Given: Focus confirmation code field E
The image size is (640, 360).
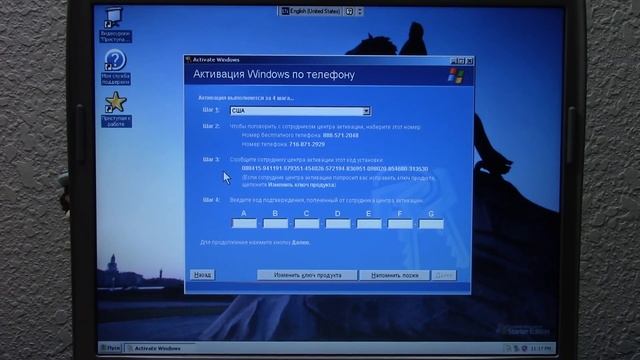Looking at the screenshot, I should [x=369, y=224].
